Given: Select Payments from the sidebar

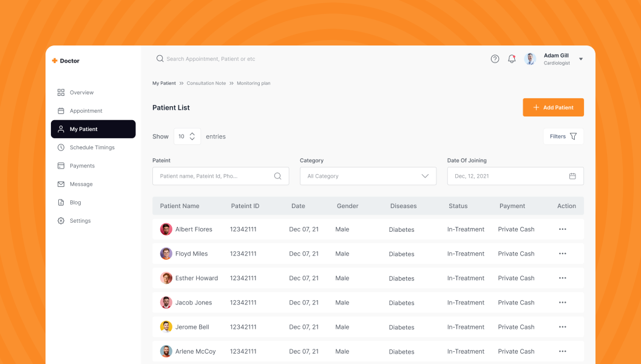Looking at the screenshot, I should click(x=82, y=166).
